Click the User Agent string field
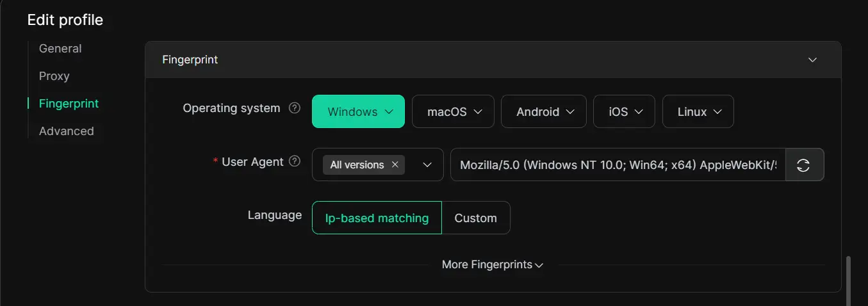 point(618,165)
